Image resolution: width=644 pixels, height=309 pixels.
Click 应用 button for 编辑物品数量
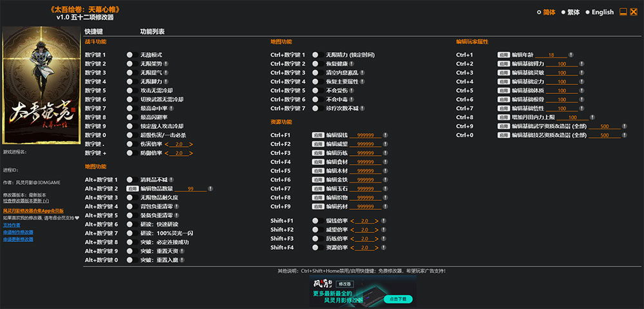pos(132,189)
